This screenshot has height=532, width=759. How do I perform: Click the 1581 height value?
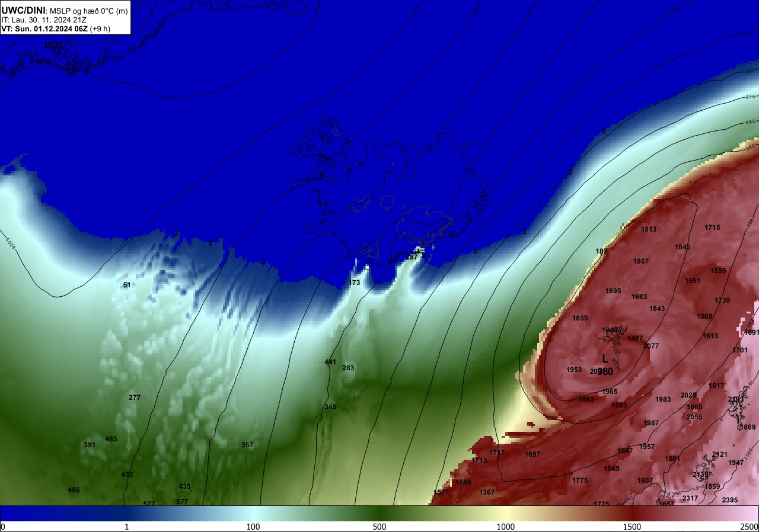672,459
